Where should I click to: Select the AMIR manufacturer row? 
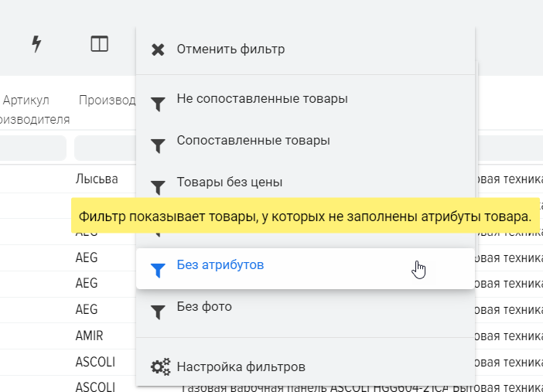90,336
